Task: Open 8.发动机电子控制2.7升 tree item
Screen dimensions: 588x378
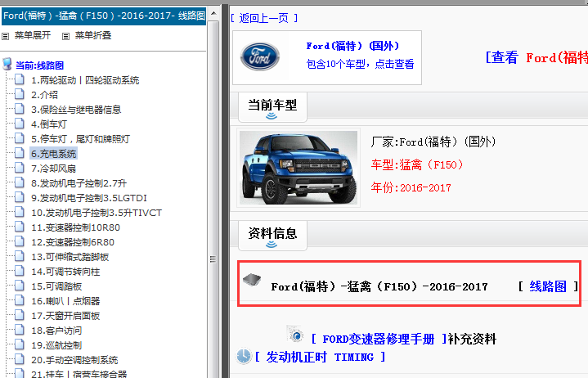Action: pos(79,183)
